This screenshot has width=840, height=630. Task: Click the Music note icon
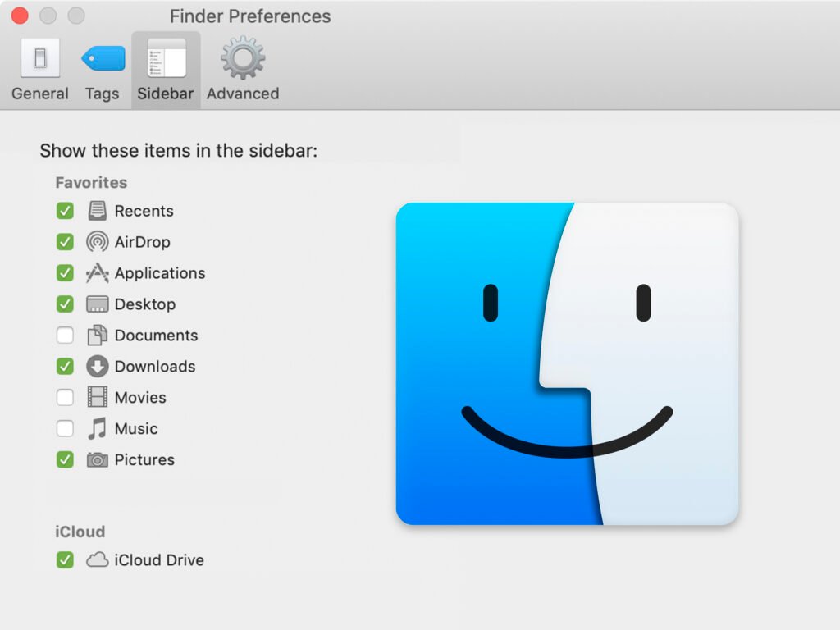click(97, 428)
